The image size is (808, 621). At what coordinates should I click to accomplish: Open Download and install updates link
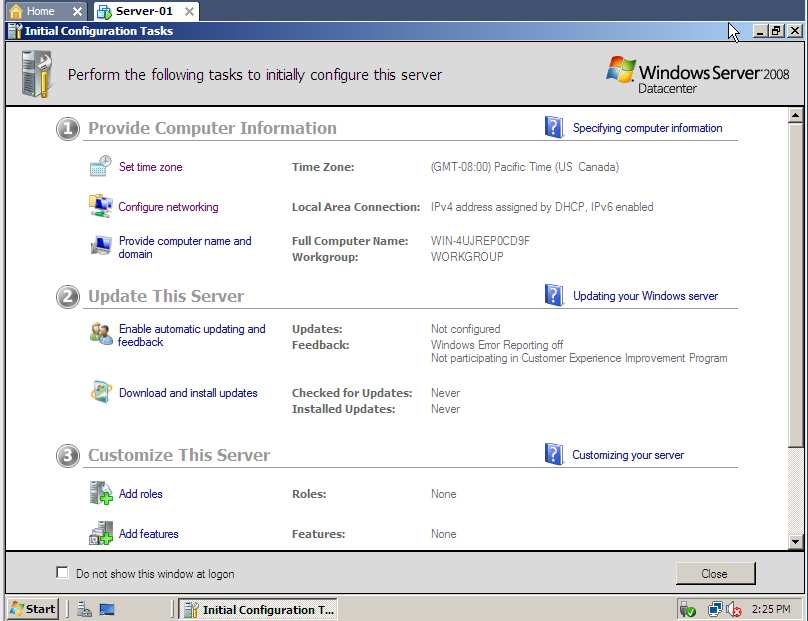point(188,393)
